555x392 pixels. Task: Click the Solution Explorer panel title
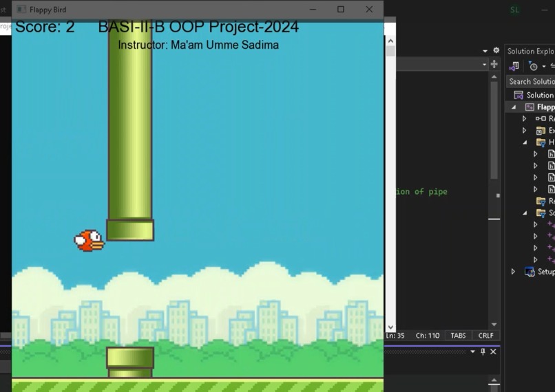pos(531,52)
